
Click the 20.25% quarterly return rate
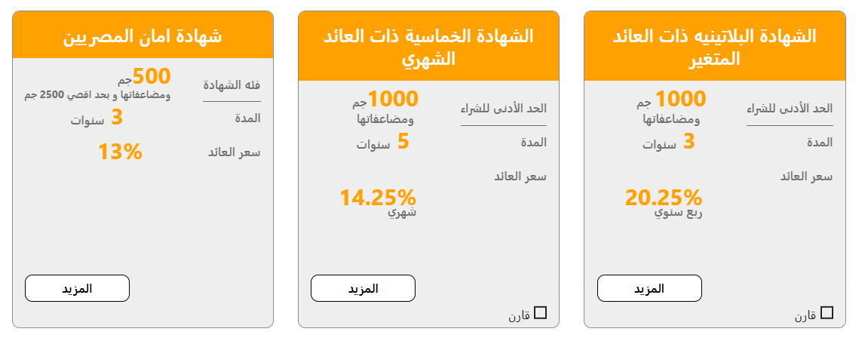[x=664, y=198]
